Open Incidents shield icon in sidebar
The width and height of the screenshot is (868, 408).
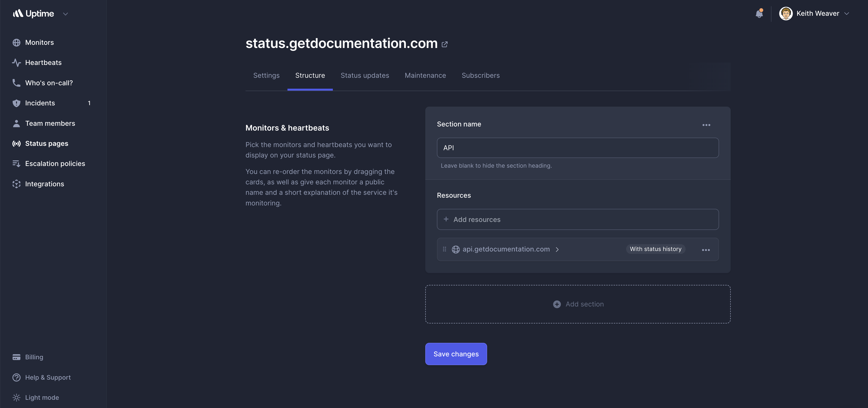click(16, 103)
